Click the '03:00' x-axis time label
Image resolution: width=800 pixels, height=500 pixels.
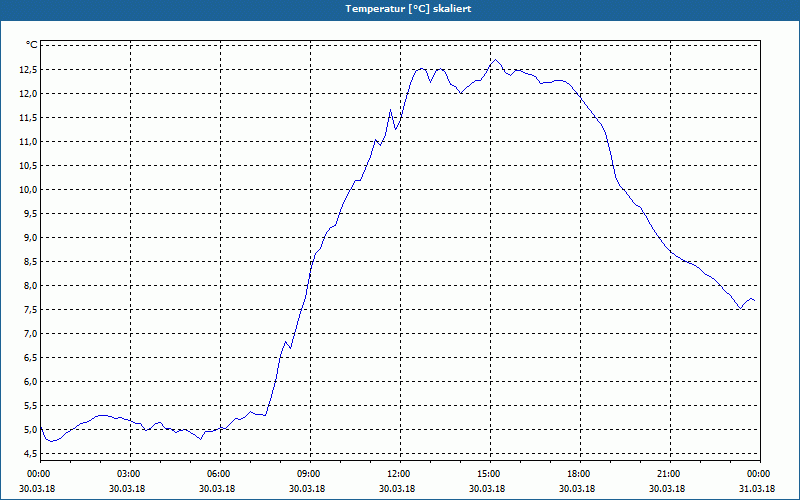131,474
